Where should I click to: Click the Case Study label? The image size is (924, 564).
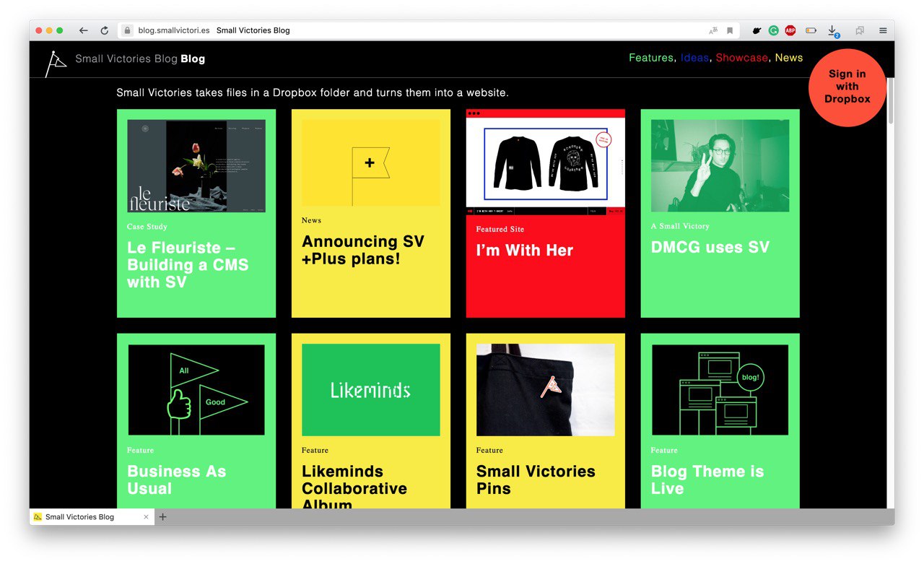click(x=147, y=227)
